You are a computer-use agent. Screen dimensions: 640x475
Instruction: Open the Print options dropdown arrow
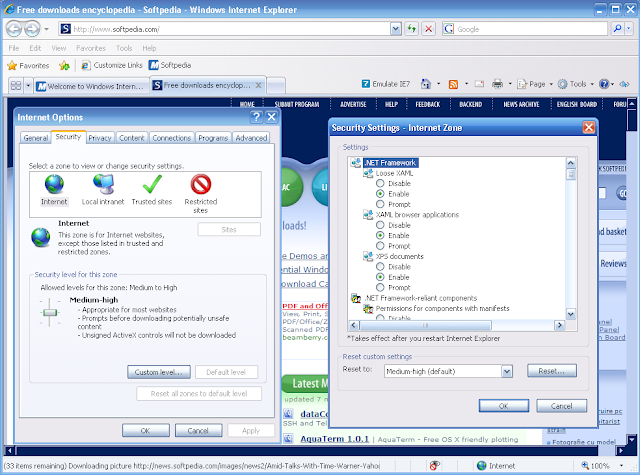(x=510, y=84)
